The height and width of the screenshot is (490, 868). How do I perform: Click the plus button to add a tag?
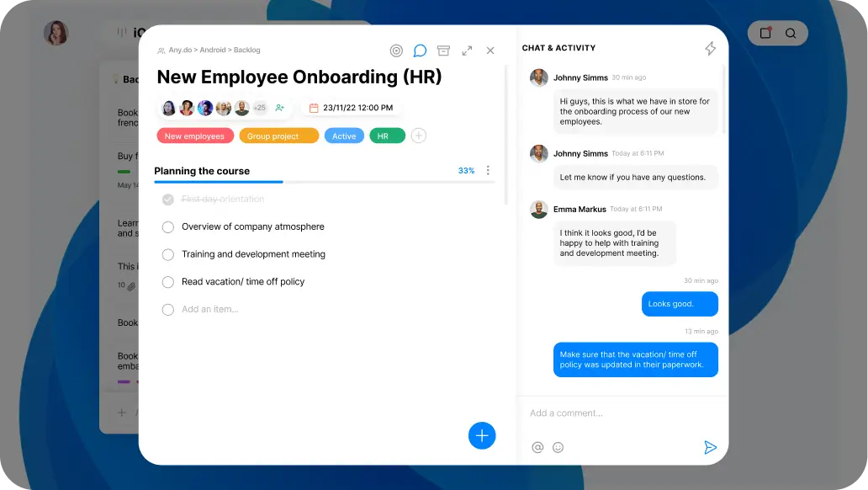[x=418, y=136]
